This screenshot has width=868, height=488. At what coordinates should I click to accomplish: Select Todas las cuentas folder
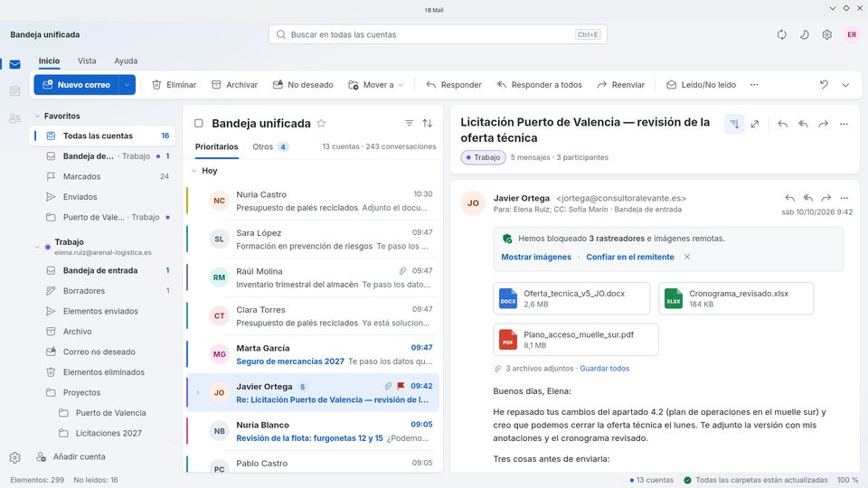click(x=102, y=136)
